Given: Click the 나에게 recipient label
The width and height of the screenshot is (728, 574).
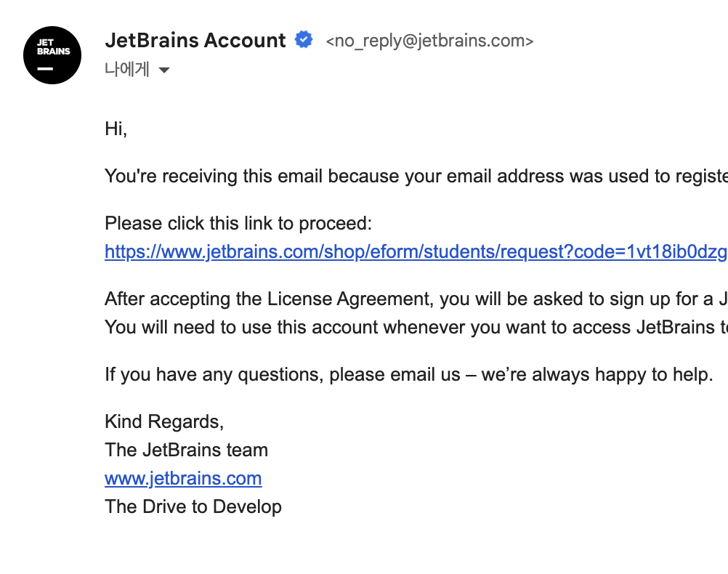Looking at the screenshot, I should pos(127,70).
